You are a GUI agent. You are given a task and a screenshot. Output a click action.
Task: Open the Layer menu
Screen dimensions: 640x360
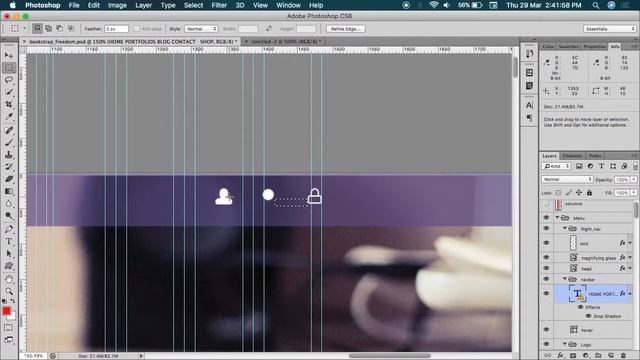tap(143, 5)
